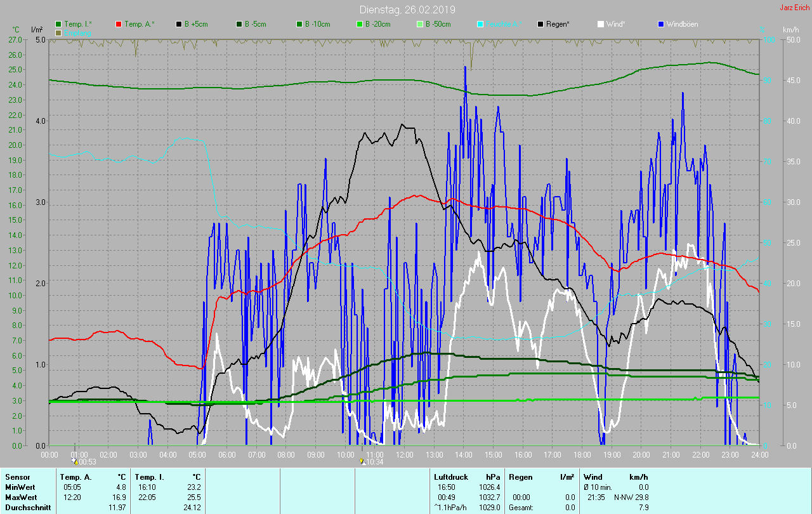Screen dimensions: 812x514
Task: Click the light green B -50cm legend swatch
Action: 419,24
